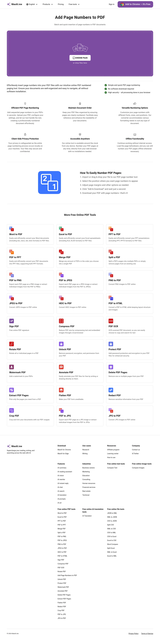Expand the Products menu
Viewport: 160px width, 644px height.
click(48, 4)
